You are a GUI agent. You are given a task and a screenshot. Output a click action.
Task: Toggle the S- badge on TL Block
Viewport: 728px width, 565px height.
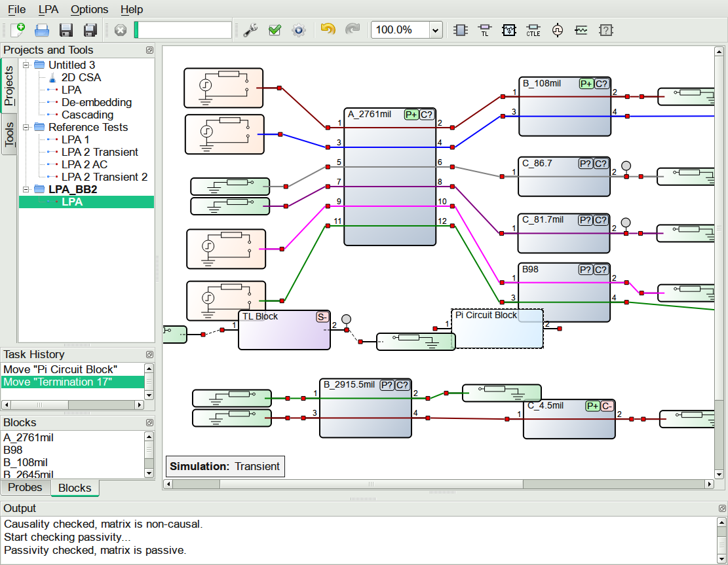click(x=322, y=317)
